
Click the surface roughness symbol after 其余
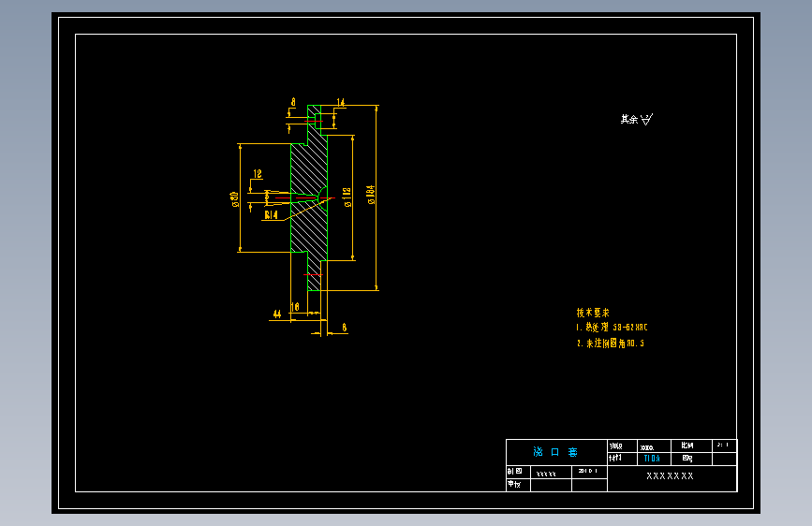(647, 120)
